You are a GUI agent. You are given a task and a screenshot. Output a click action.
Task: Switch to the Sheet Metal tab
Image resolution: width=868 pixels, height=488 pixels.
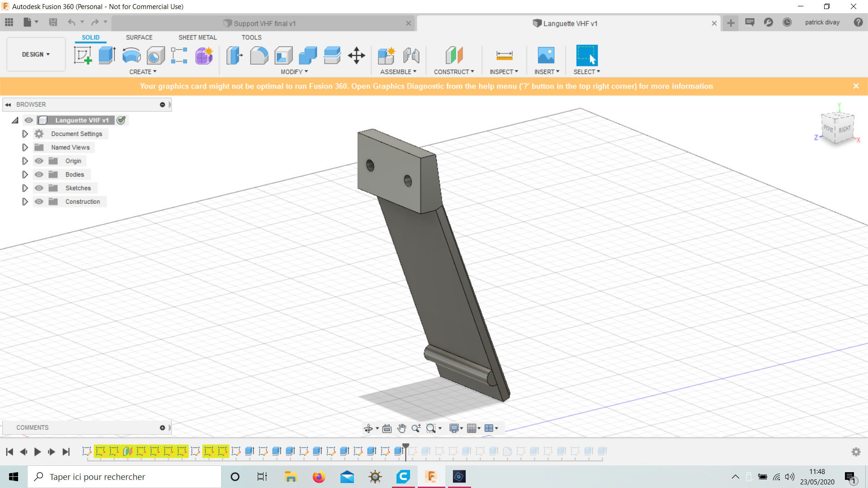click(198, 38)
